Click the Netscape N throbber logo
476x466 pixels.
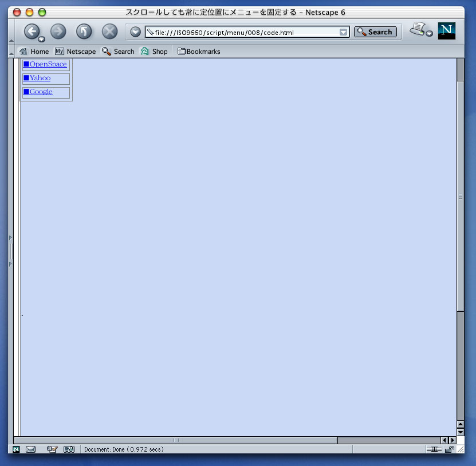(447, 31)
